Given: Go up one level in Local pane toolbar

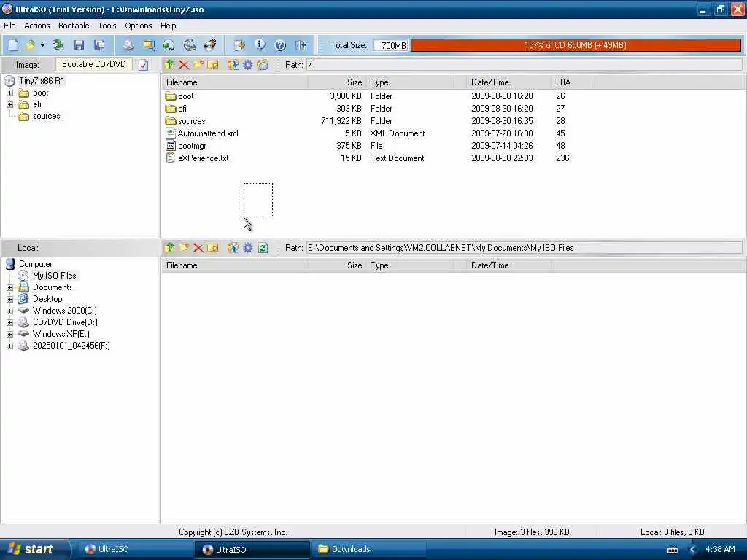Looking at the screenshot, I should pyautogui.click(x=169, y=248).
